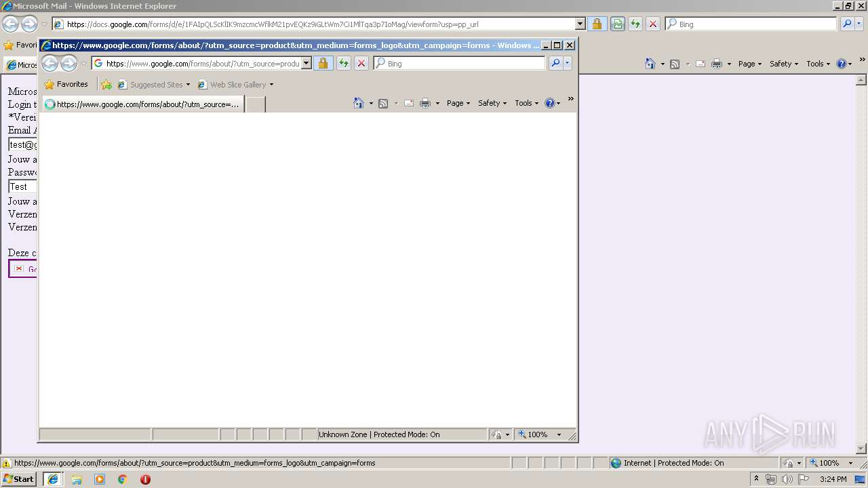The width and height of the screenshot is (868, 488).
Task: Click the 3:24 PM clock in the system tray
Action: (x=833, y=479)
